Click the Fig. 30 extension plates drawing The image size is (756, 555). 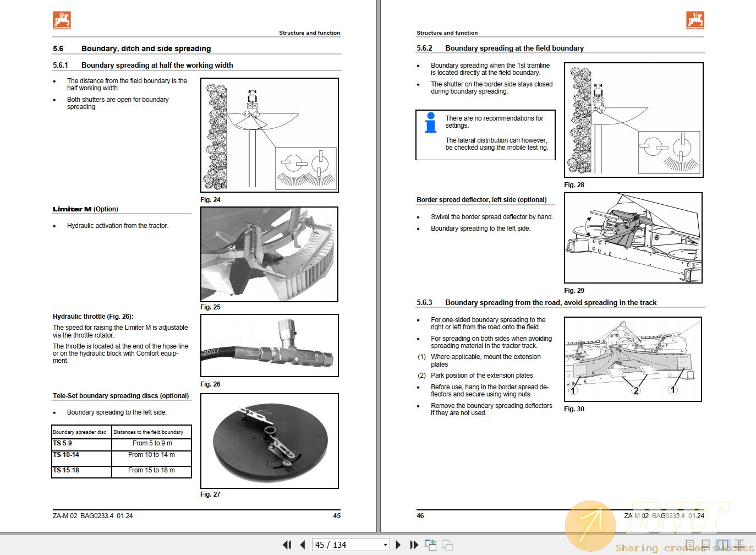pos(633,359)
